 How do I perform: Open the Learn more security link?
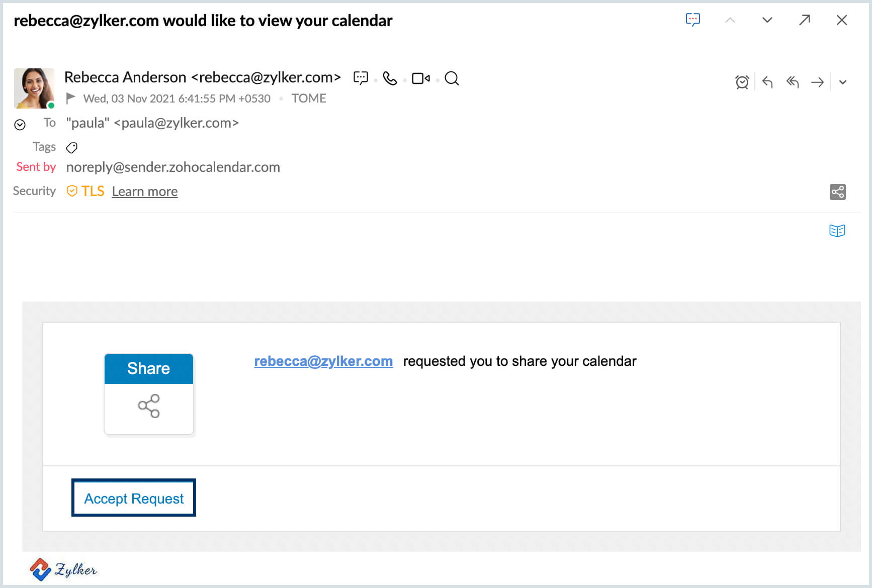point(145,191)
